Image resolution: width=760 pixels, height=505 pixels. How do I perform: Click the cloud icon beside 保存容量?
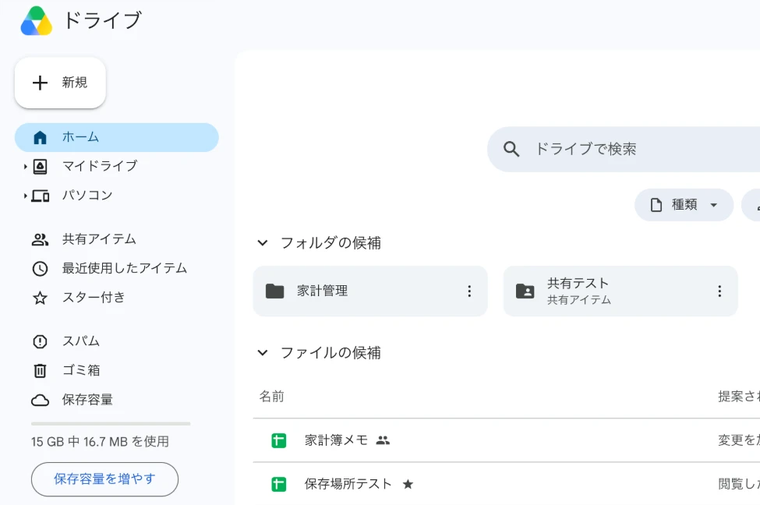[40, 400]
